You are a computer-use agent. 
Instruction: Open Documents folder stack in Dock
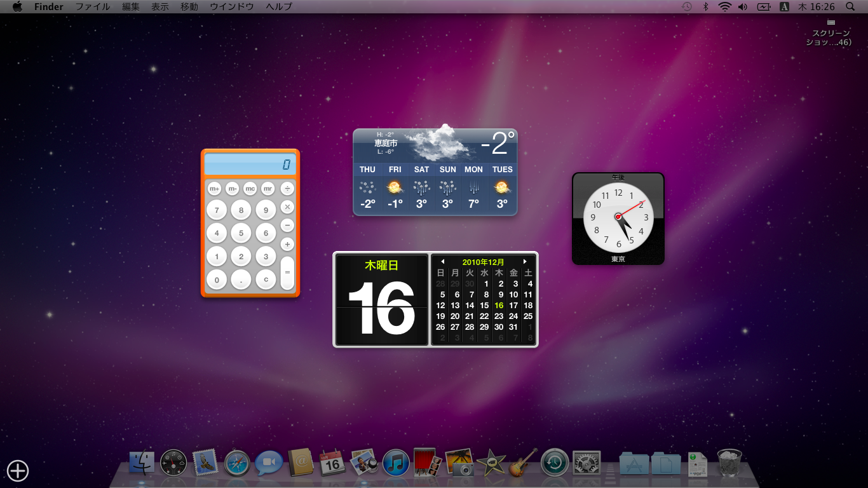tap(665, 463)
